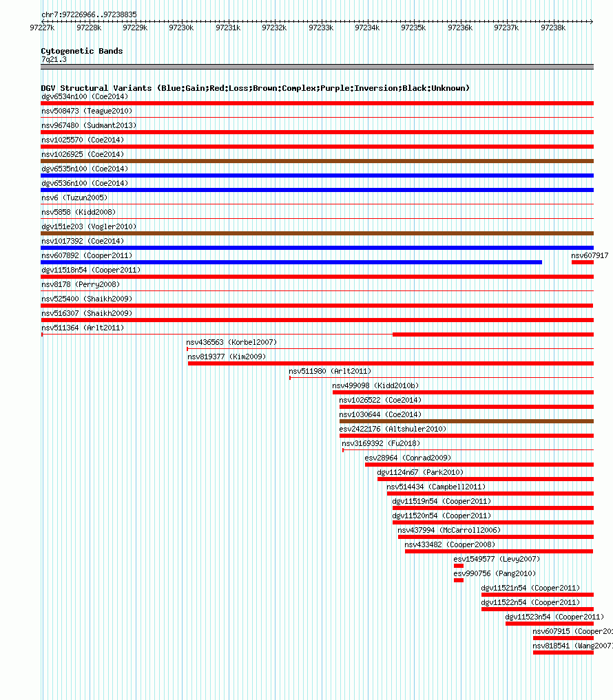
Task: Select the nsv607917 variant label
Action: click(590, 255)
